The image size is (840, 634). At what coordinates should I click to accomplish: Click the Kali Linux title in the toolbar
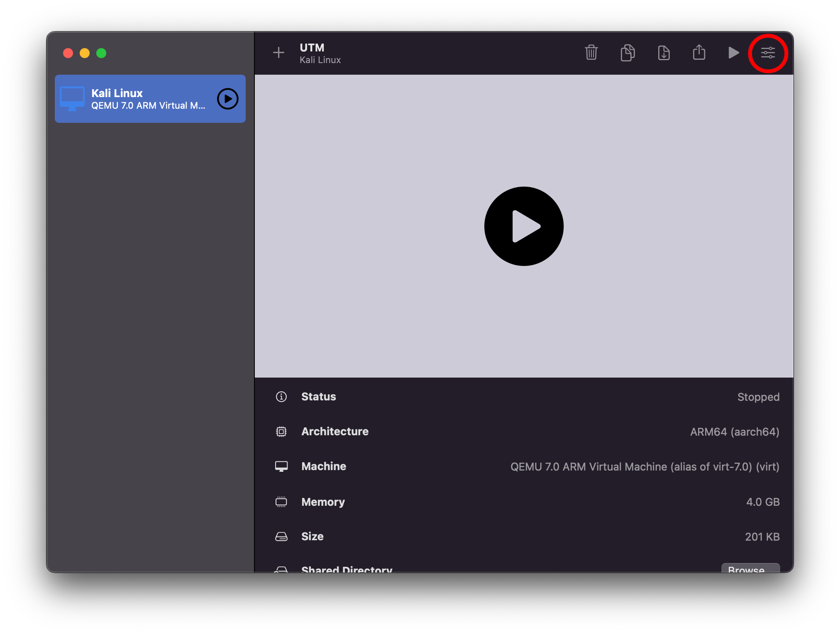click(320, 60)
